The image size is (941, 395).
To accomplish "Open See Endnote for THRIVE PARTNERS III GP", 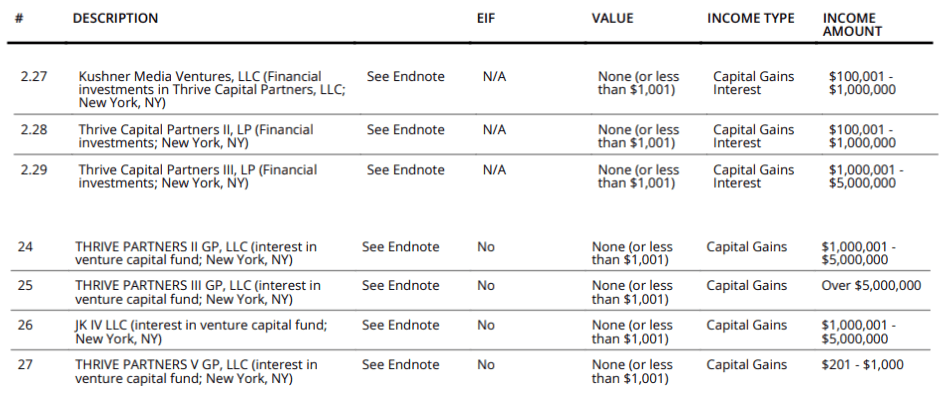I will [400, 286].
